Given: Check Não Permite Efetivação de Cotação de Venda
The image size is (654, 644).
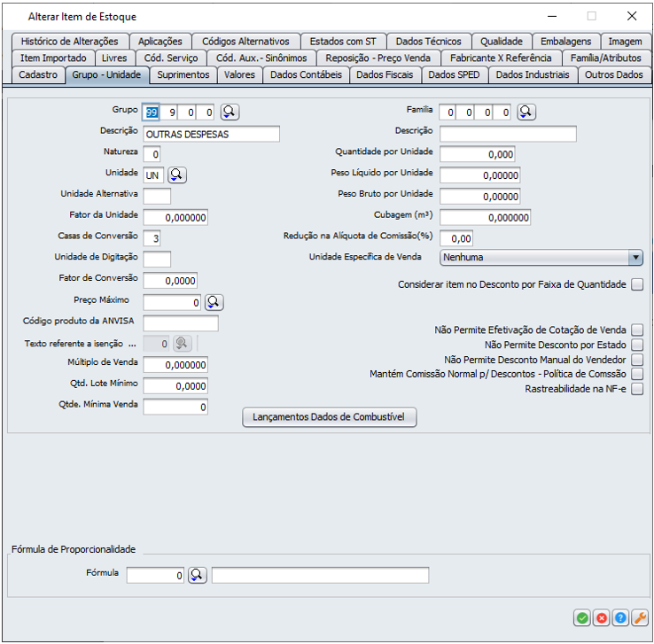Looking at the screenshot, I should tap(637, 330).
